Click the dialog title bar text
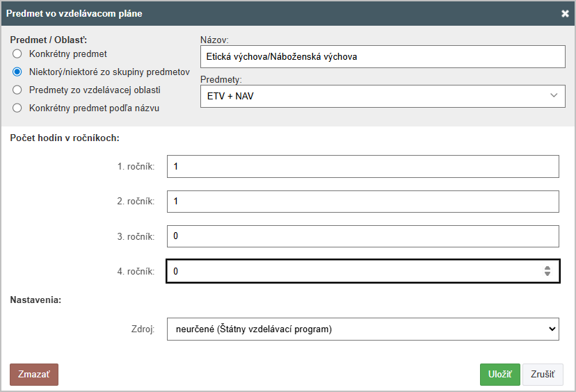Viewport: 576px width, 392px height. pyautogui.click(x=74, y=14)
